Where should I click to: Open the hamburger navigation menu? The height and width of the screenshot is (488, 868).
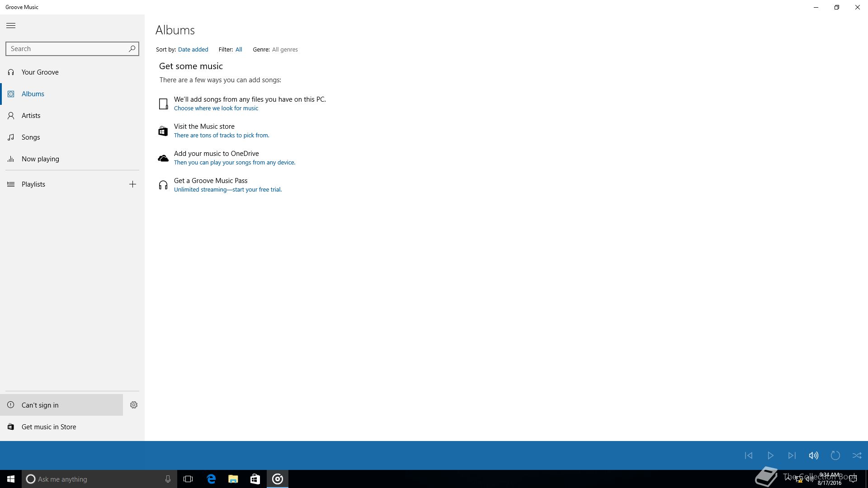11,26
